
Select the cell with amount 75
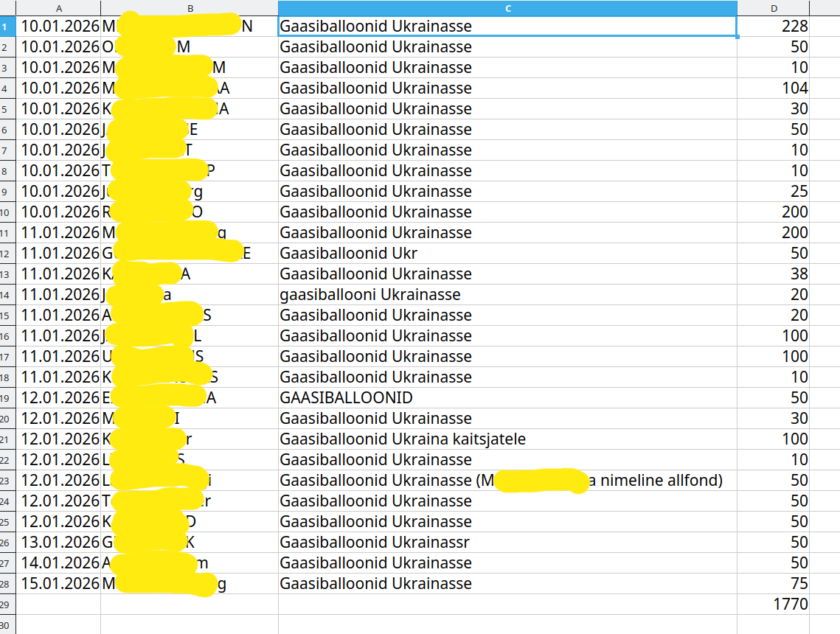point(773,584)
